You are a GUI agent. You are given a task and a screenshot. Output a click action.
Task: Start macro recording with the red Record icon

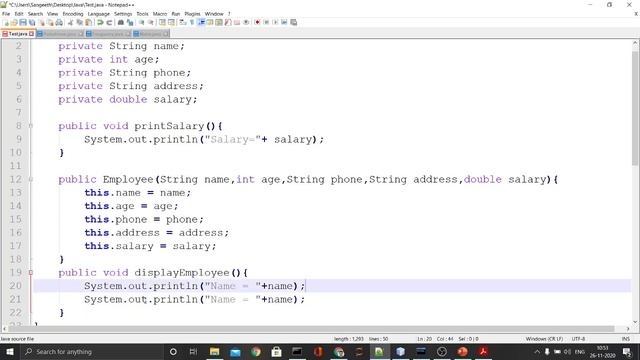(257, 22)
